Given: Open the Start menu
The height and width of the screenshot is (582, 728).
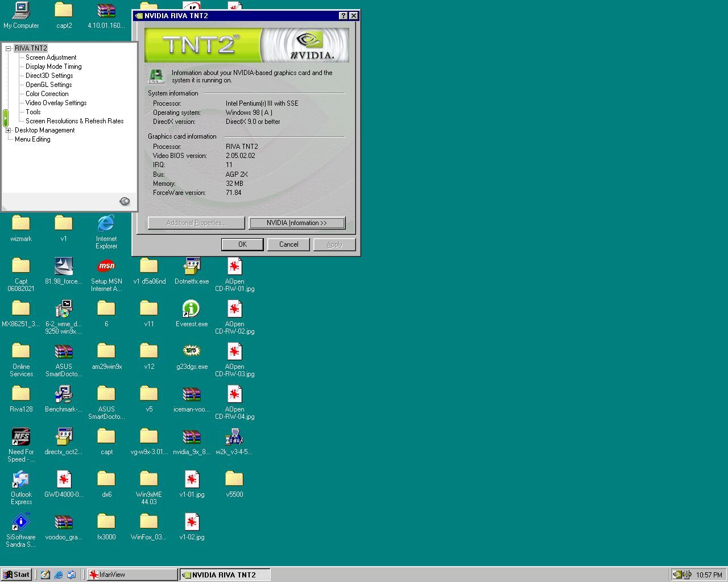Looking at the screenshot, I should [16, 575].
